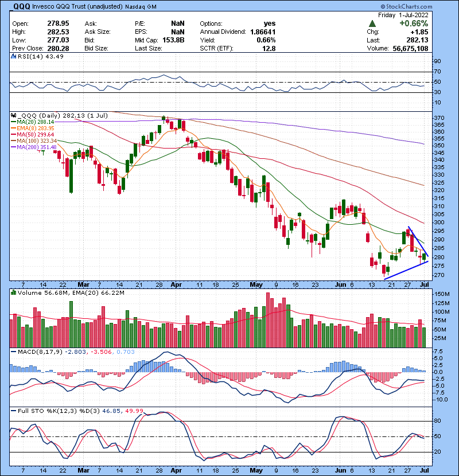Click the Options value yes
The height and width of the screenshot is (476, 459).
point(270,24)
